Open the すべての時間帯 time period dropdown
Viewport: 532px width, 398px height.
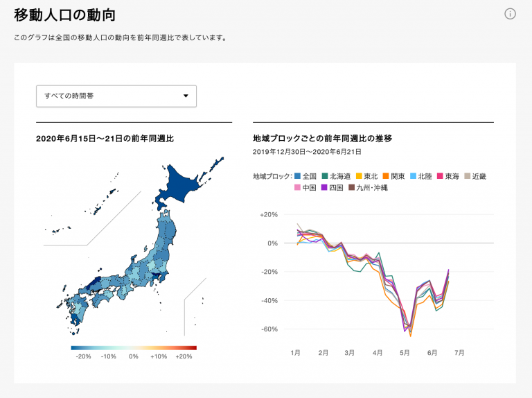tap(116, 96)
